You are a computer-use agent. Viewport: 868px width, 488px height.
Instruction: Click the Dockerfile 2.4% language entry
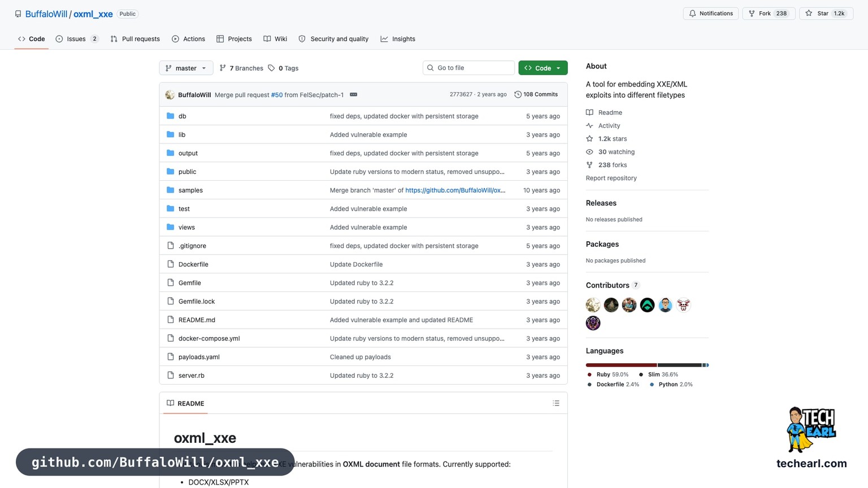(613, 385)
